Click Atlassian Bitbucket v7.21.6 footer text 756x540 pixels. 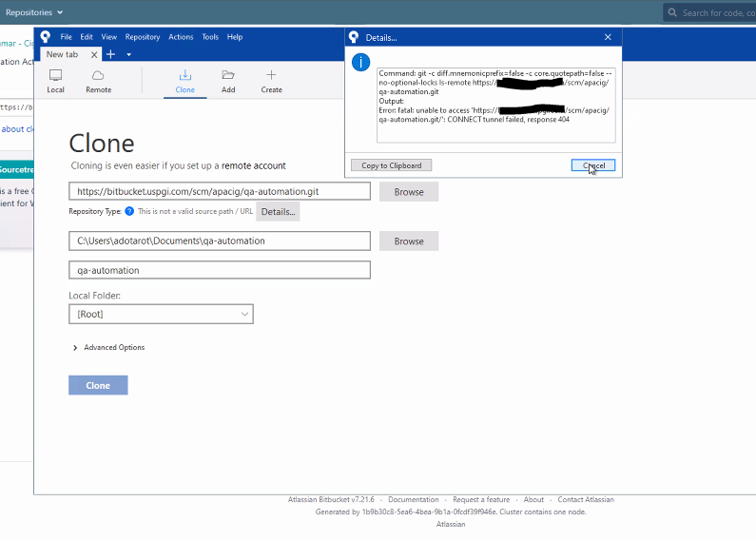[x=331, y=499]
